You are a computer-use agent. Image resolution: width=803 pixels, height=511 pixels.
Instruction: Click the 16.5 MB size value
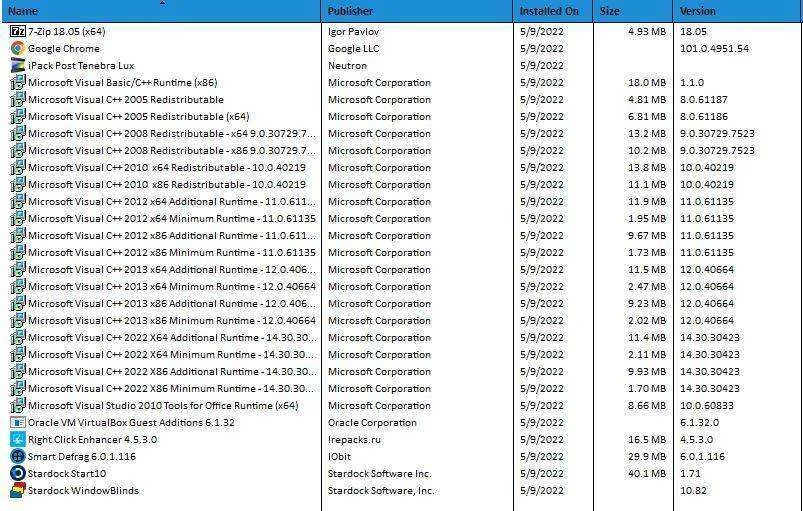[647, 439]
